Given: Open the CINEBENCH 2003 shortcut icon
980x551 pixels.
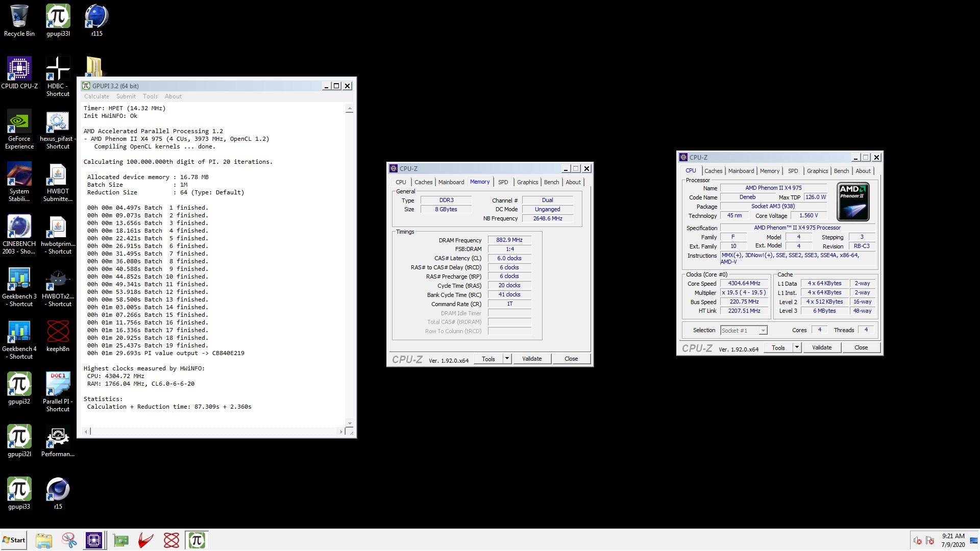Looking at the screenshot, I should (19, 234).
